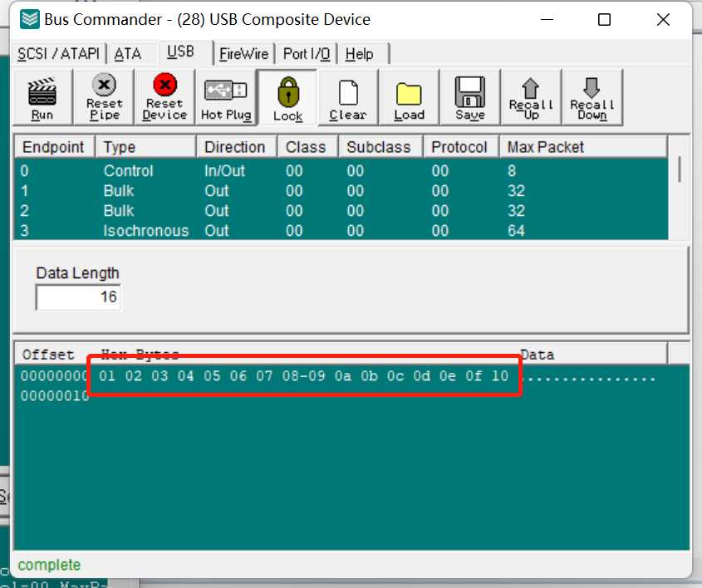Open the Help tab
This screenshot has height=588, width=702.
point(359,54)
